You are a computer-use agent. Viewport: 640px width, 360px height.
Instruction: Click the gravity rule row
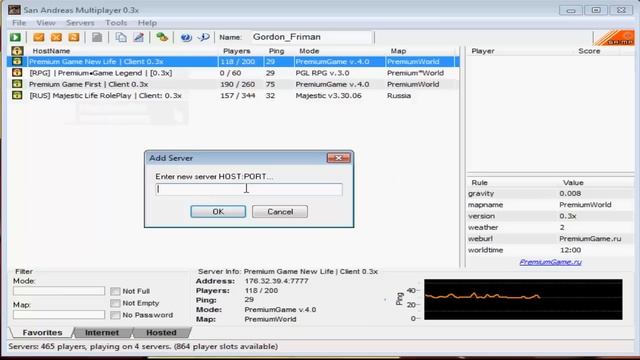pyautogui.click(x=550, y=193)
